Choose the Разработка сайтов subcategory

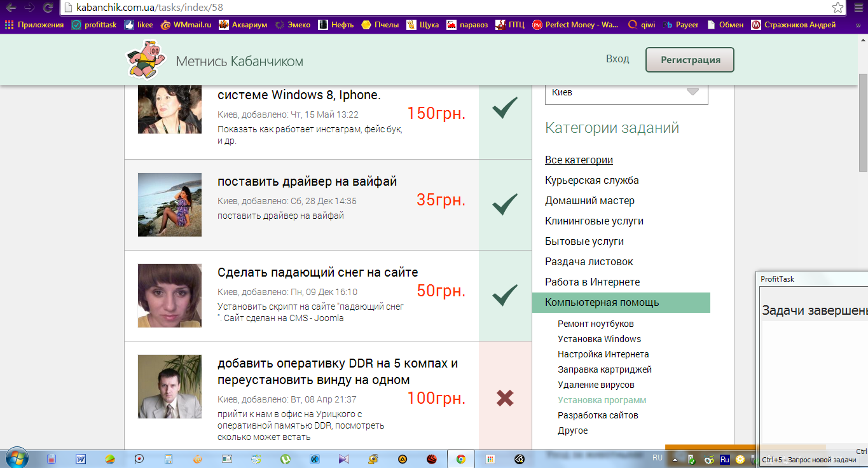(x=598, y=415)
